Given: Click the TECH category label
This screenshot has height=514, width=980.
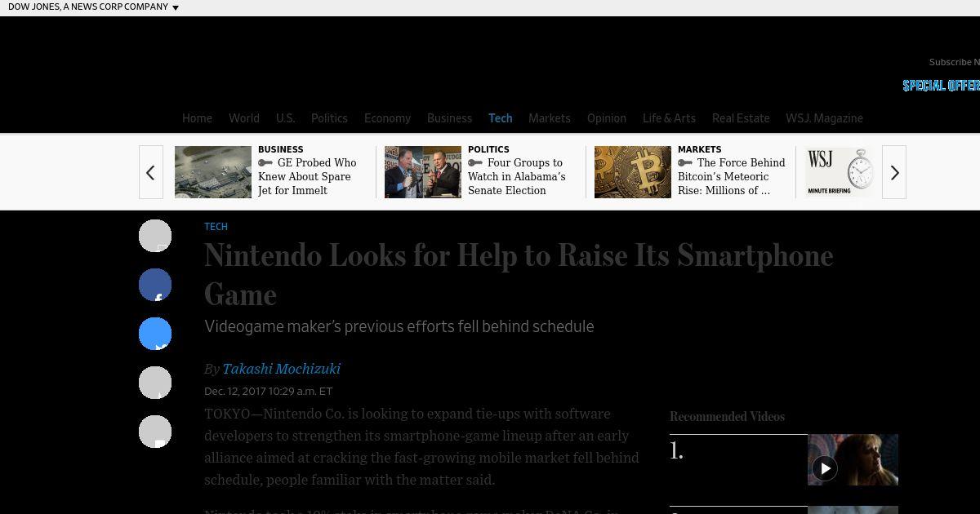Looking at the screenshot, I should [x=216, y=227].
